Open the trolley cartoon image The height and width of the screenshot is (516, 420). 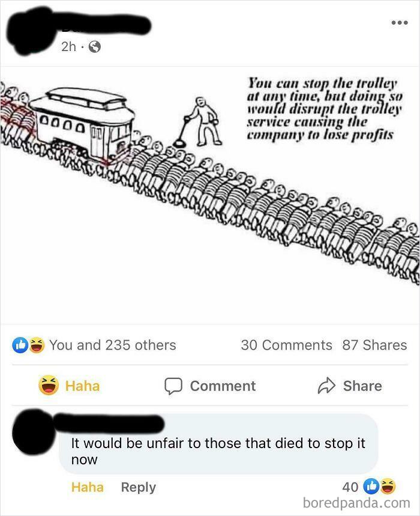point(210,195)
